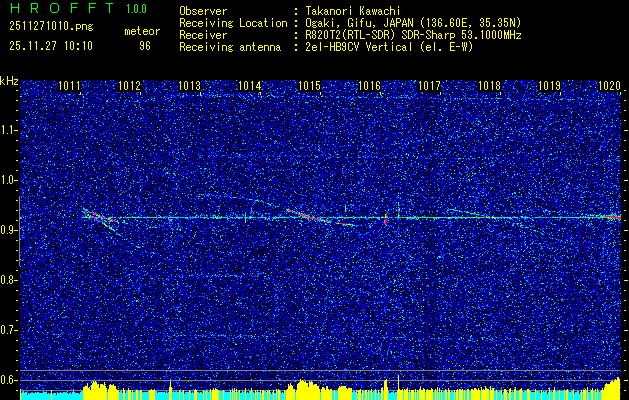629x400 pixels.
Task: Click the Receiver field label
Action: click(203, 35)
